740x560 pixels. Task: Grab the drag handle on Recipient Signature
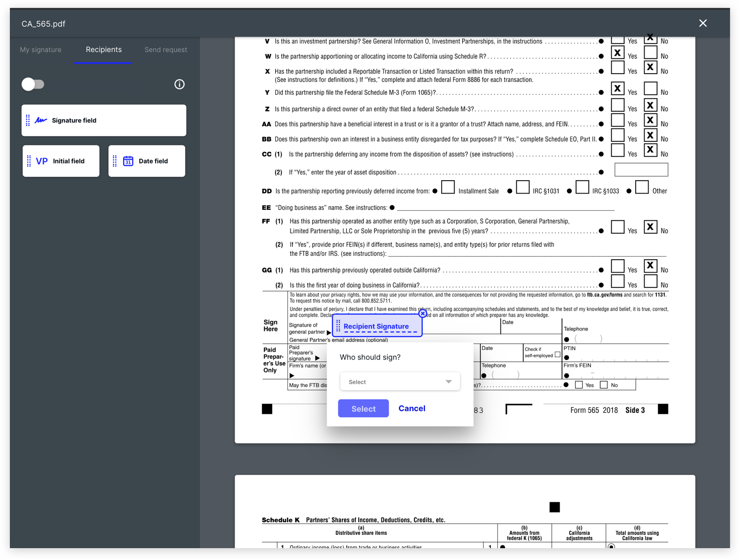pyautogui.click(x=338, y=326)
